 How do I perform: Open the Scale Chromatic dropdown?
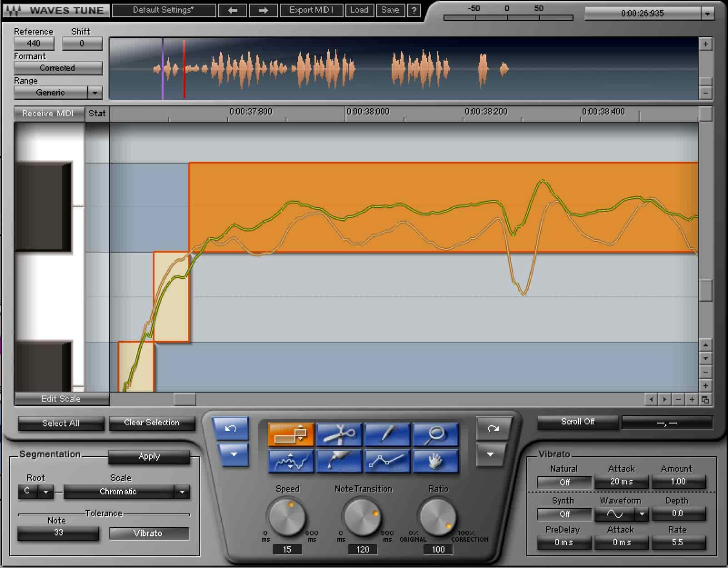tap(182, 492)
